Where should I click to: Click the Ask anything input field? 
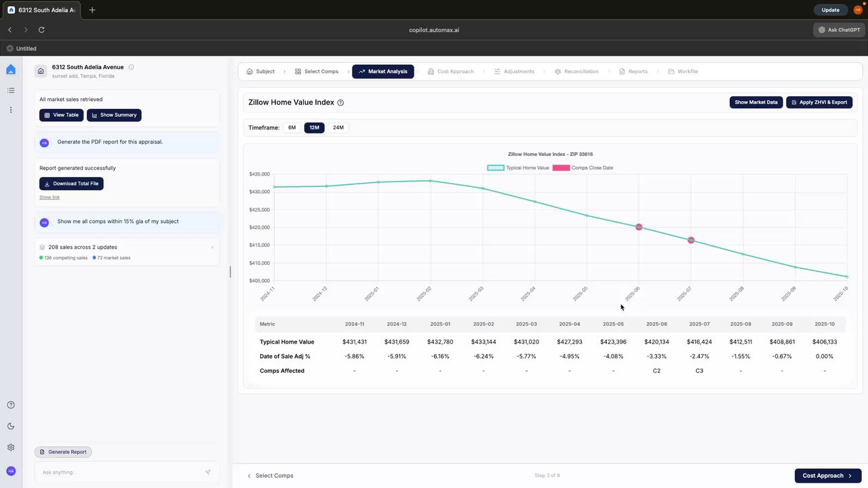(122, 472)
